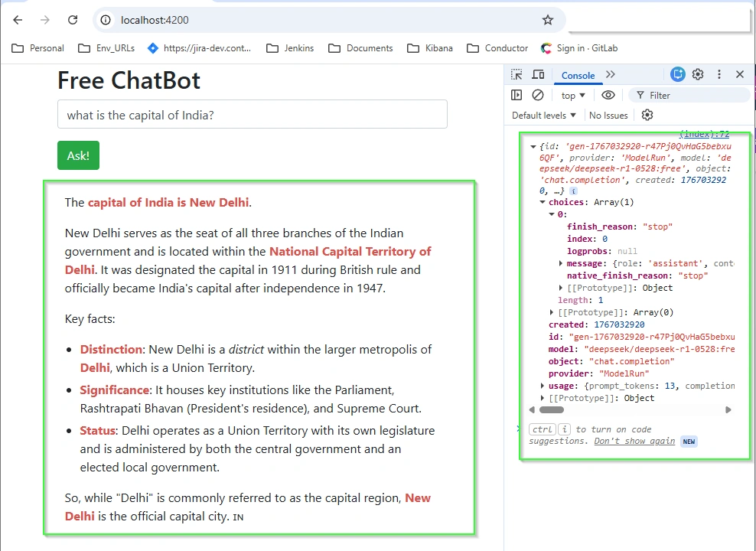Screen dimensions: 756x551
Task: Click the bold Status bullet label
Action: click(x=97, y=430)
